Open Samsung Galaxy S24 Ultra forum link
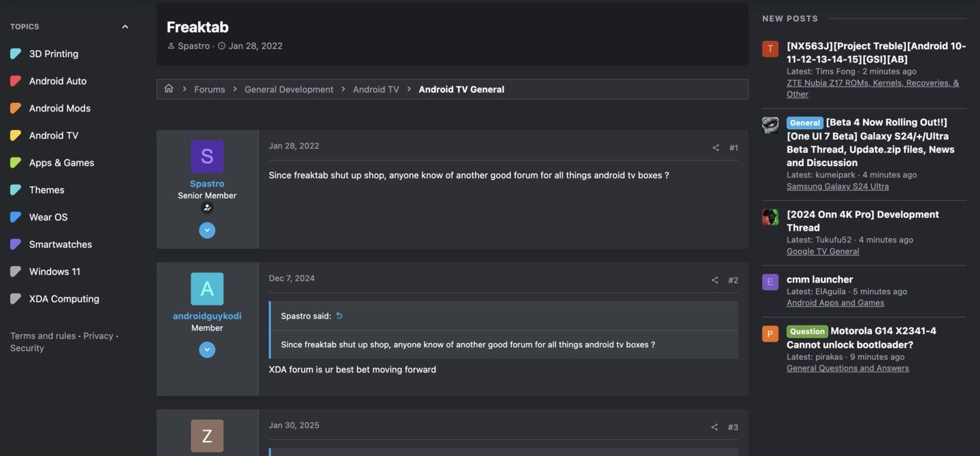980x456 pixels. tap(838, 186)
